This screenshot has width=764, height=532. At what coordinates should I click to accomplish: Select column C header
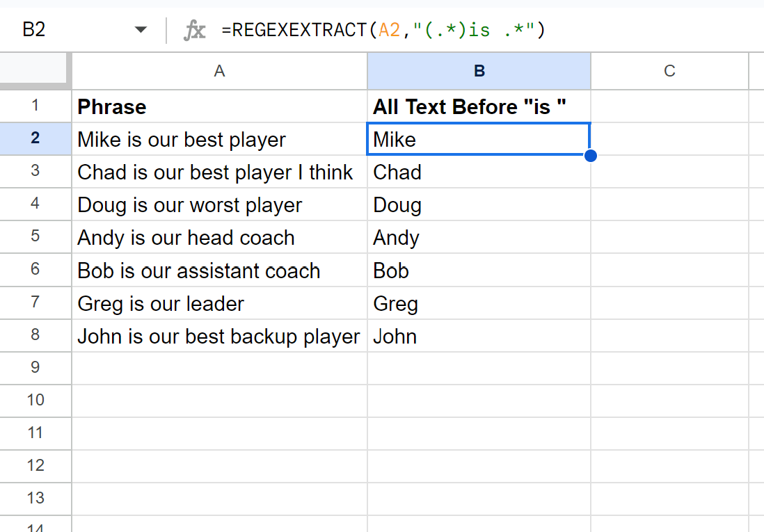(669, 71)
